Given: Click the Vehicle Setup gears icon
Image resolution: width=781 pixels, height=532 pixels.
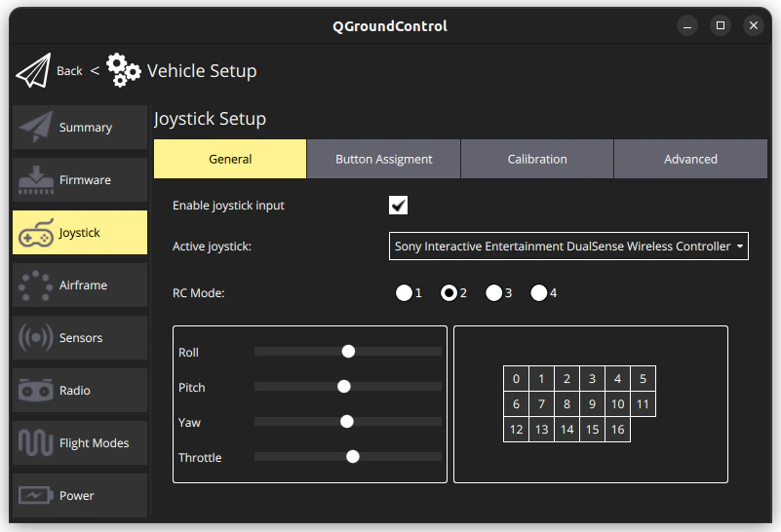Looking at the screenshot, I should point(123,70).
